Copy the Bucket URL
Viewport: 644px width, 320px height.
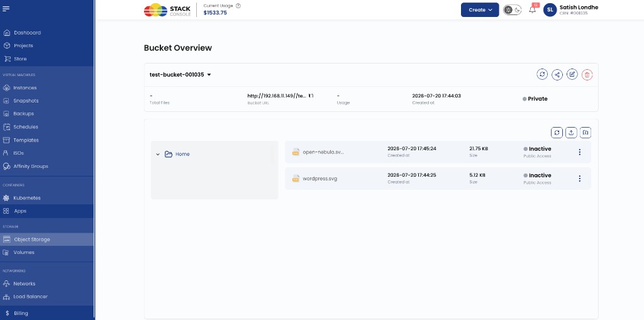click(x=311, y=96)
